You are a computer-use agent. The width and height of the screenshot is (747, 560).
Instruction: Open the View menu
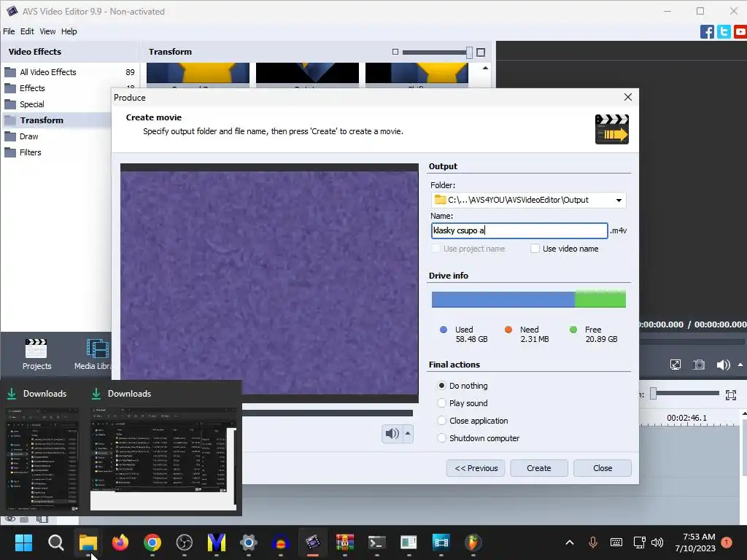(x=47, y=31)
